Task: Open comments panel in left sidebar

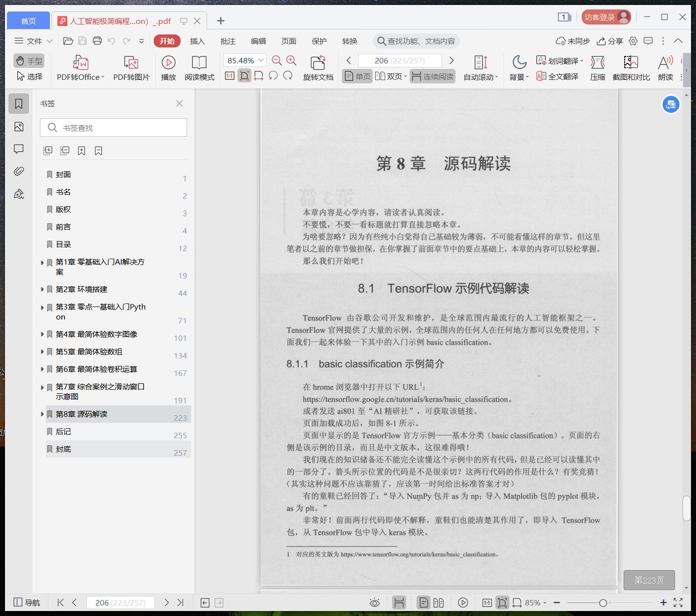Action: coord(19,149)
